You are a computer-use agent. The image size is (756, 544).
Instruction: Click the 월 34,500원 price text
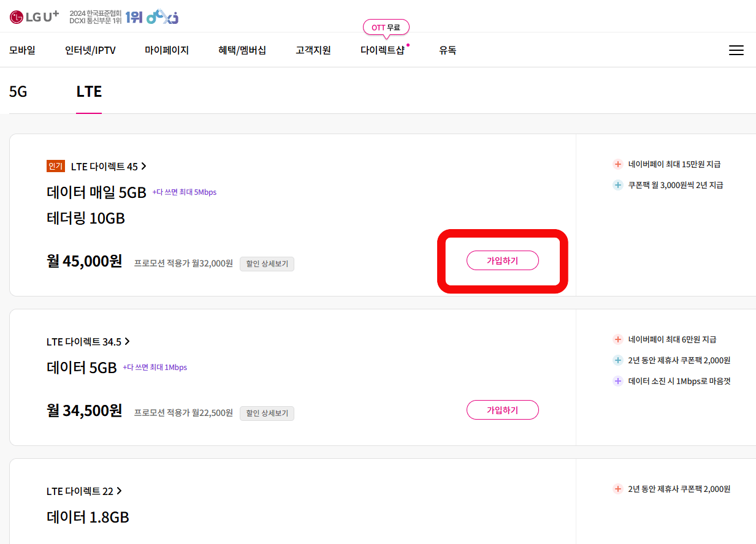pos(85,411)
